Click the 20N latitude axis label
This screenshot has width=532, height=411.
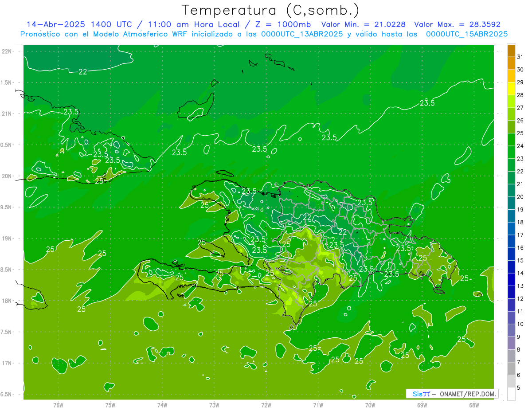click(x=8, y=176)
